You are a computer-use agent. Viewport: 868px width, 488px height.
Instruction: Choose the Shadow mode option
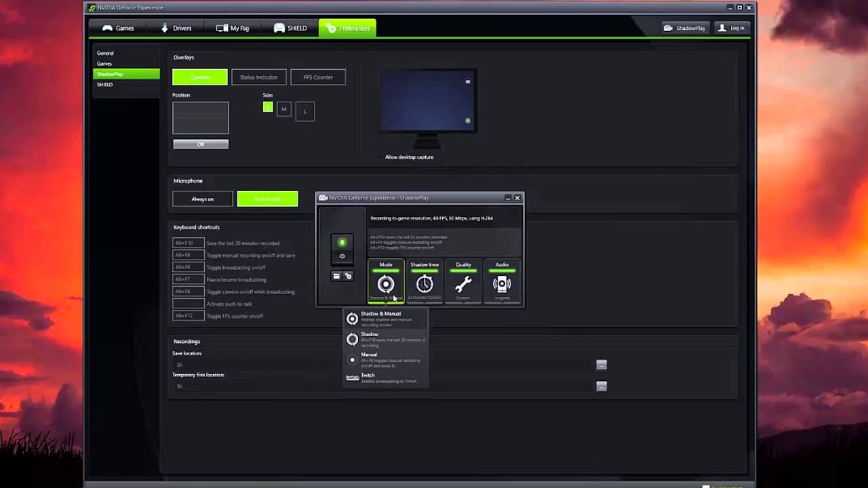point(385,340)
